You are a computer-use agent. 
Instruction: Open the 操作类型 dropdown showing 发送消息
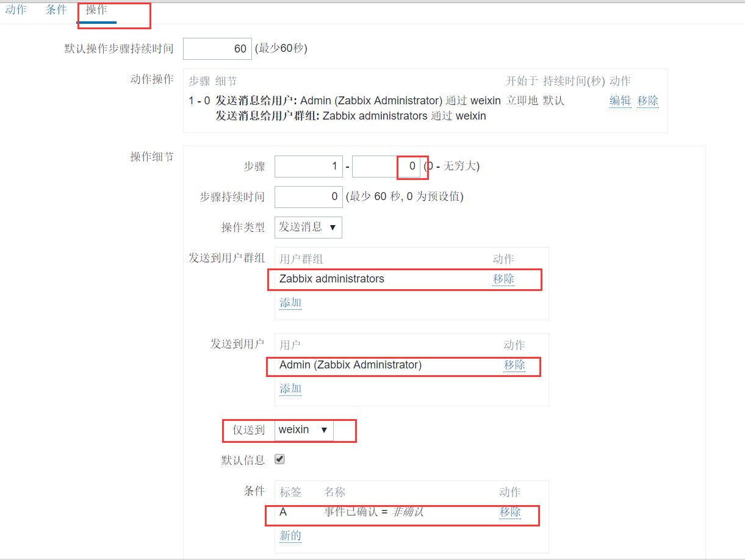[308, 227]
